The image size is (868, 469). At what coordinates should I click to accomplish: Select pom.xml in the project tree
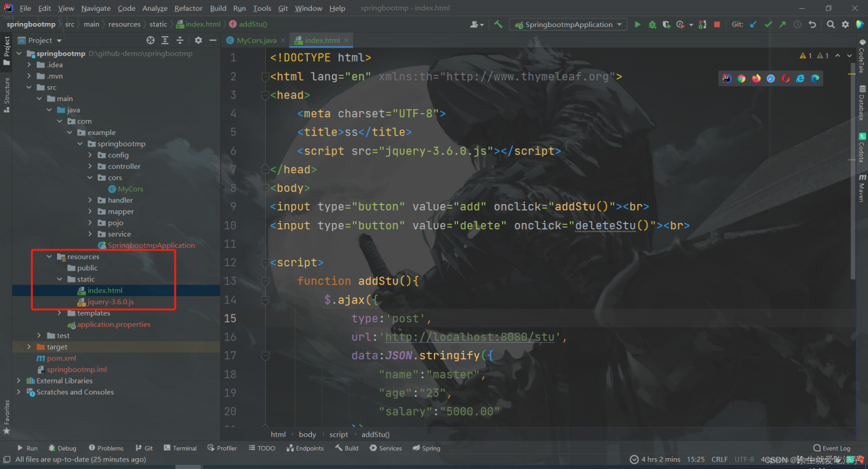tap(61, 359)
